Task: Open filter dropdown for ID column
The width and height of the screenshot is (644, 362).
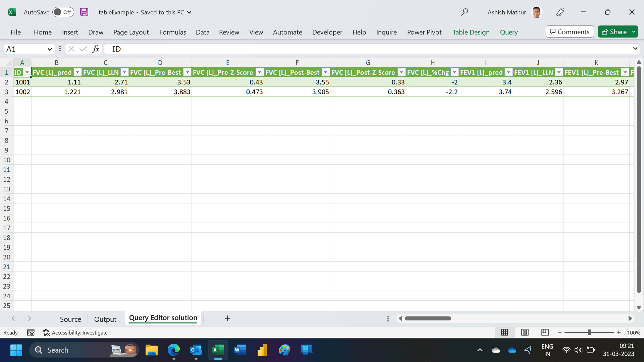Action: click(x=27, y=72)
